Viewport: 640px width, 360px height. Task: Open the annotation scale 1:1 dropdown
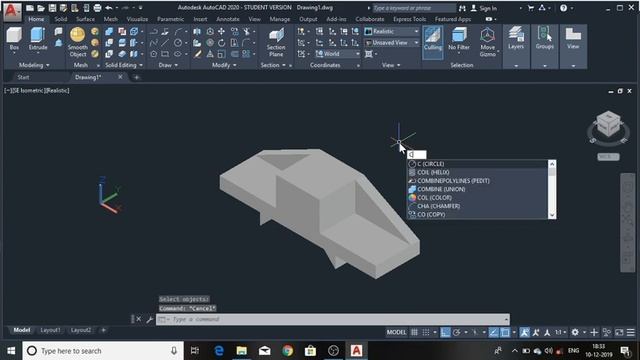(x=560, y=332)
